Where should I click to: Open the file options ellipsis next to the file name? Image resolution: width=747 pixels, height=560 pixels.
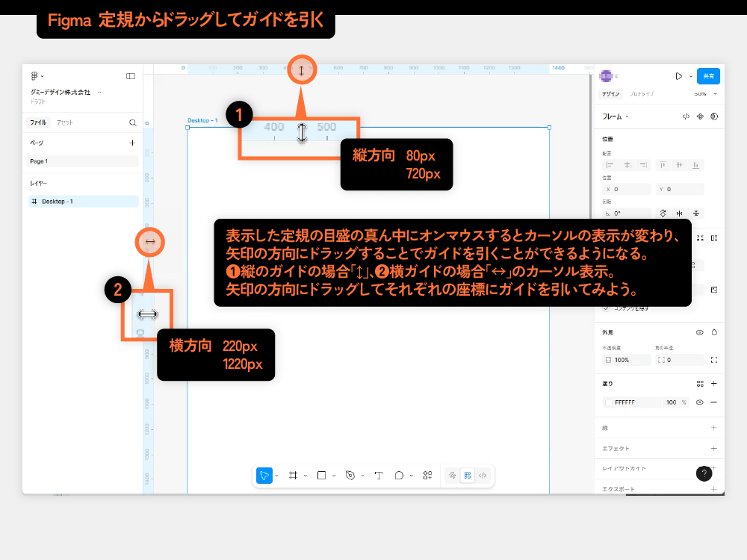tap(99, 93)
